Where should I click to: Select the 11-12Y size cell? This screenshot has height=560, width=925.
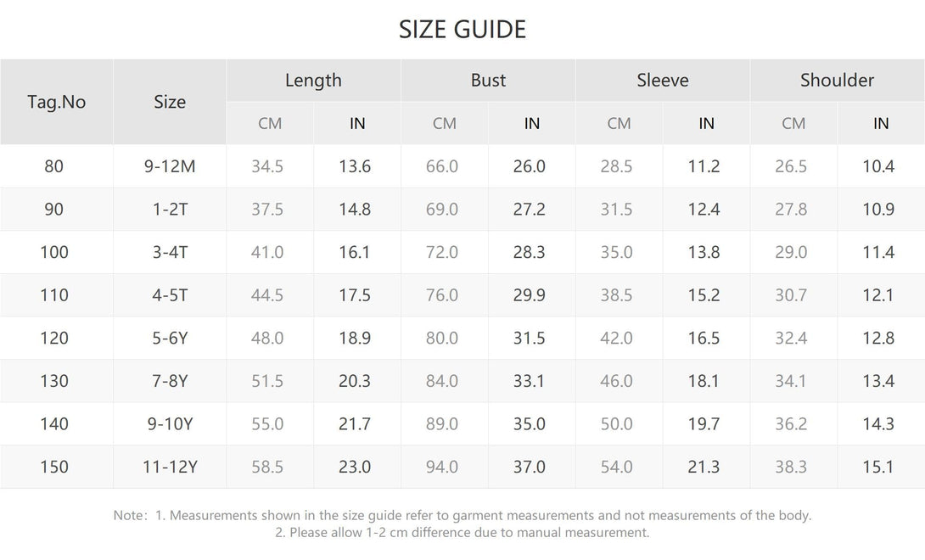pos(170,468)
